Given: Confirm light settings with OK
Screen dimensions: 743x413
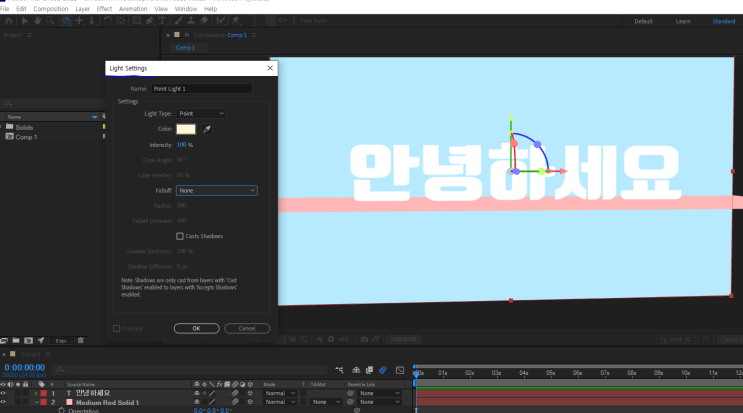Looking at the screenshot, I should pos(196,328).
